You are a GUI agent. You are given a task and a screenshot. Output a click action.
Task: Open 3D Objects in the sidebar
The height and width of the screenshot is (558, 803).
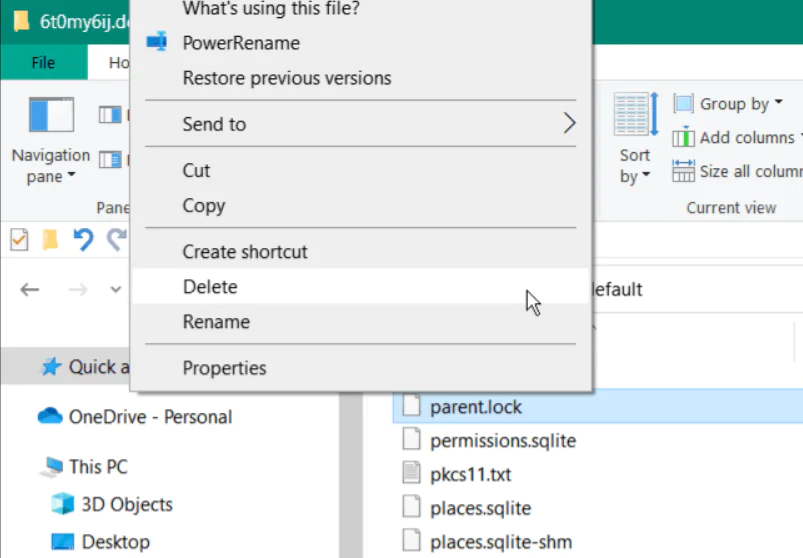pyautogui.click(x=127, y=504)
